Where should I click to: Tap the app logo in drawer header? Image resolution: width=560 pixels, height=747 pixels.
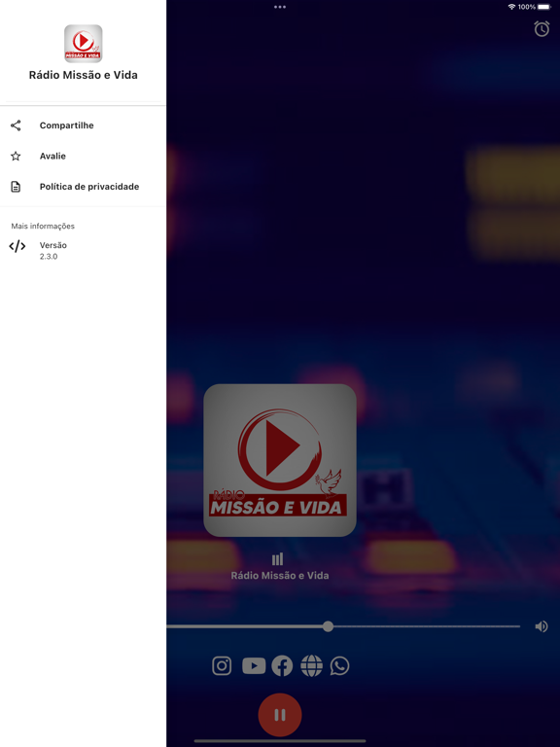click(x=84, y=44)
